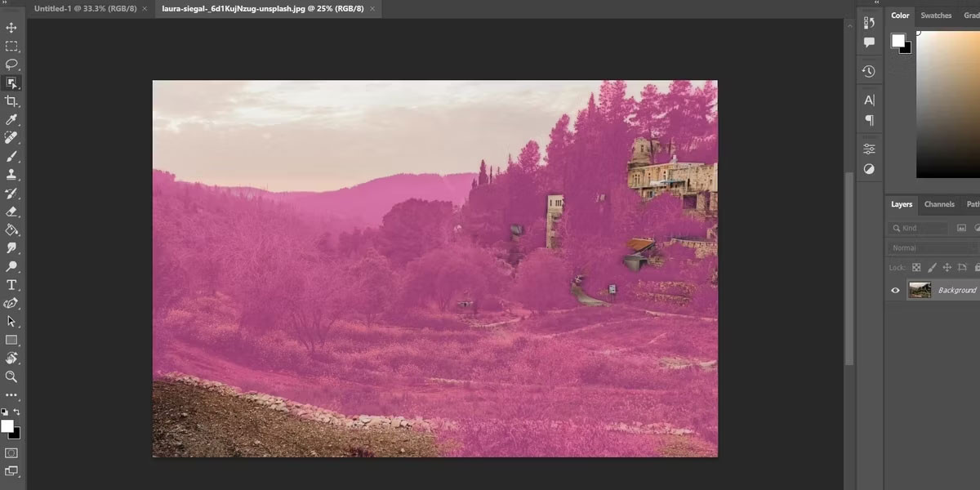Select the Zoom tool
980x490 pixels.
(11, 376)
